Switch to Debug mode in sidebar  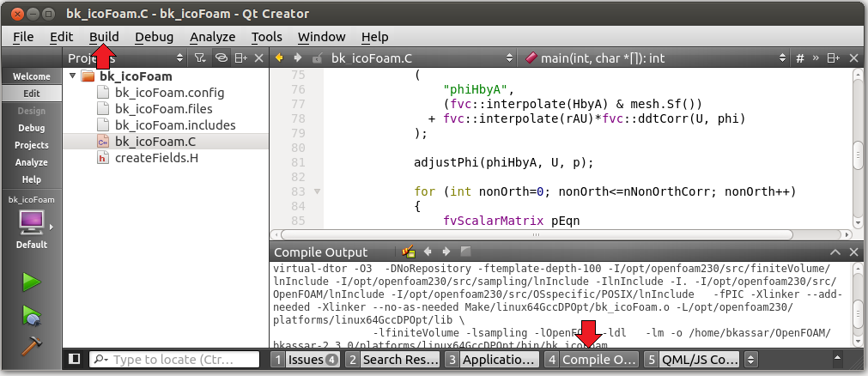tap(32, 128)
